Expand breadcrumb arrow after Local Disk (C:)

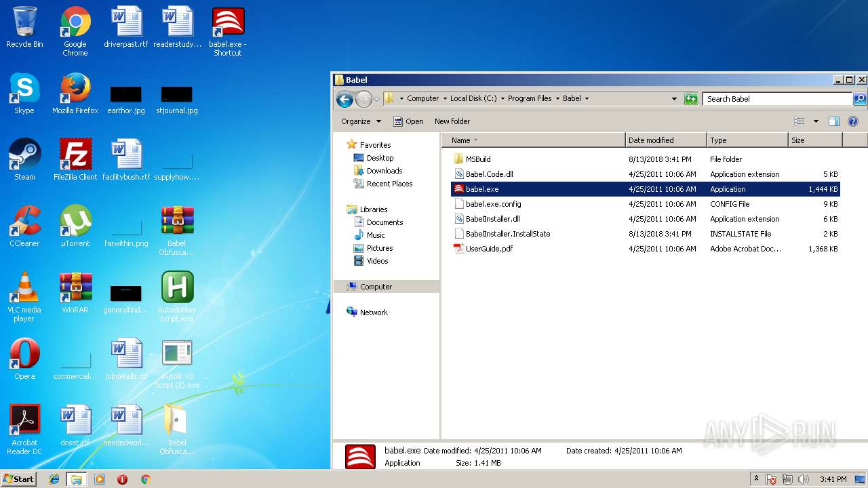pyautogui.click(x=502, y=98)
